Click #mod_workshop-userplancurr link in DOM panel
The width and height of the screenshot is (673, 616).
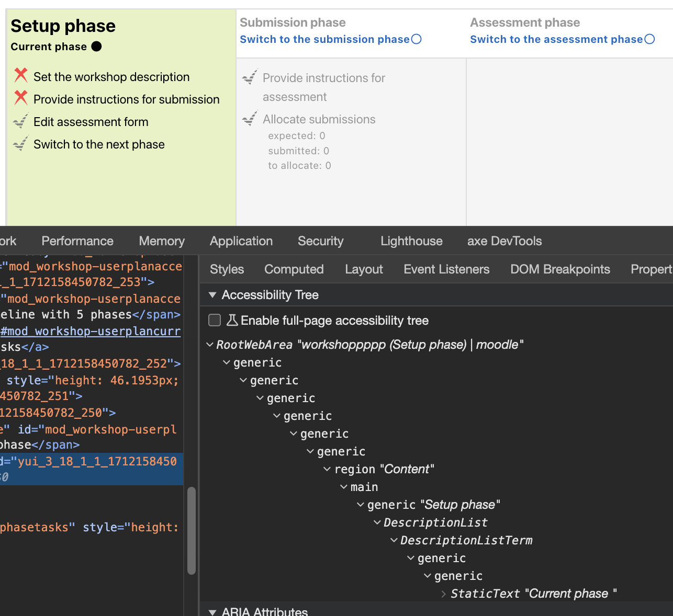click(x=91, y=331)
